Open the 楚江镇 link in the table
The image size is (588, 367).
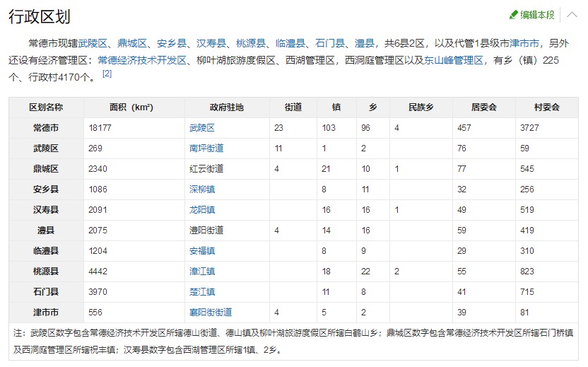[x=202, y=292]
